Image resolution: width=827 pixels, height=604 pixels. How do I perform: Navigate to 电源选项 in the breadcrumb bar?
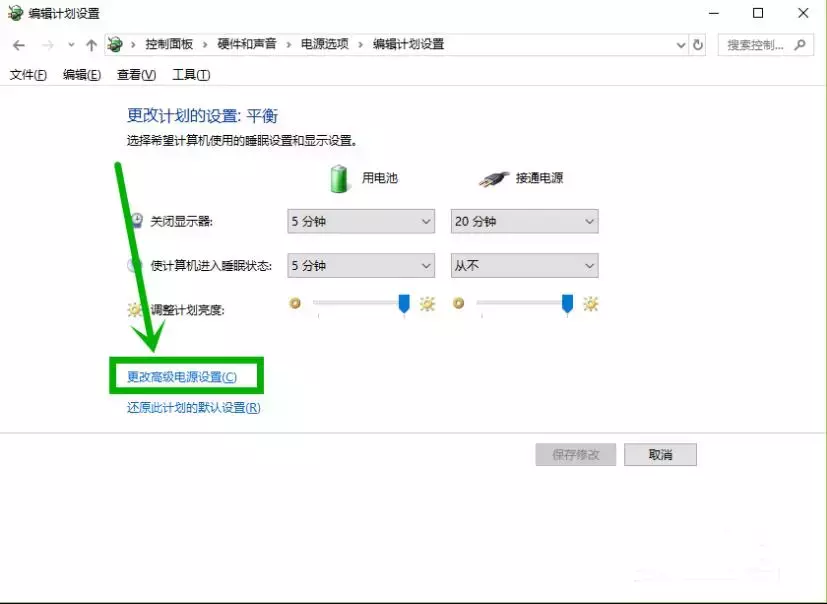[x=324, y=44]
